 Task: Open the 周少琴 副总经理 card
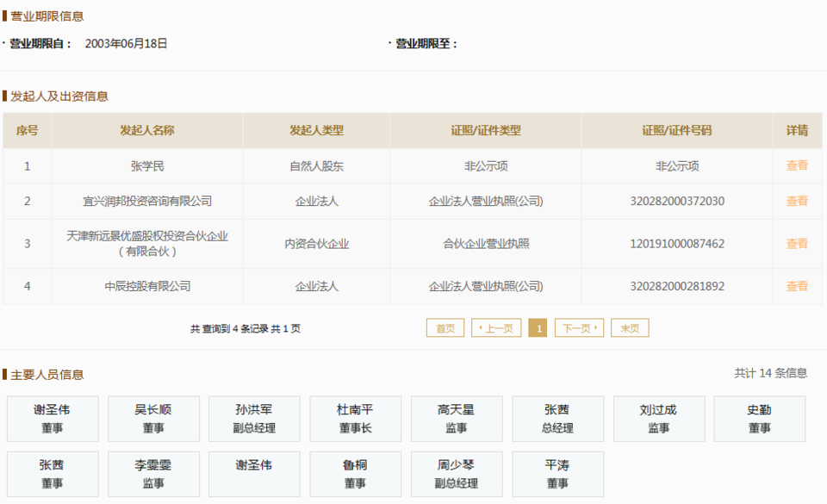457,474
